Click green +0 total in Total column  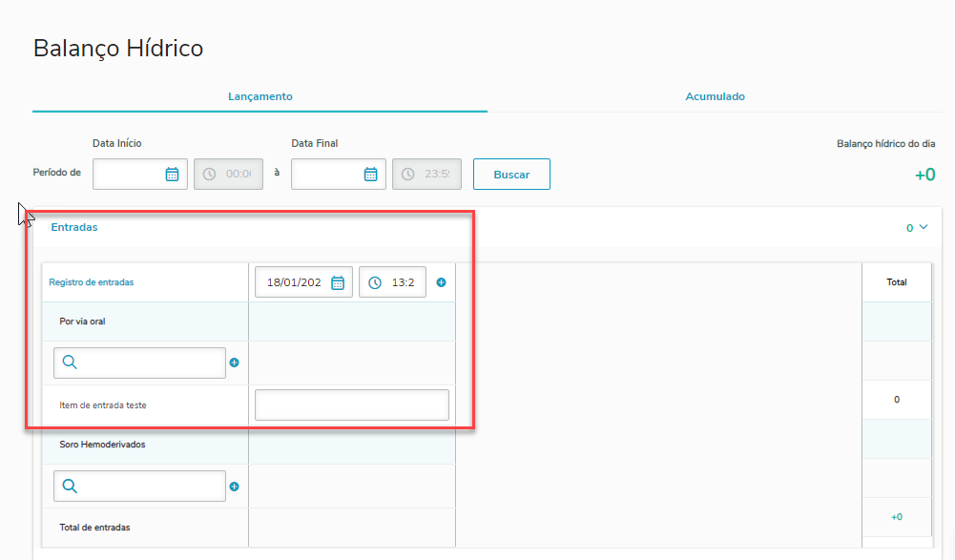pyautogui.click(x=897, y=517)
